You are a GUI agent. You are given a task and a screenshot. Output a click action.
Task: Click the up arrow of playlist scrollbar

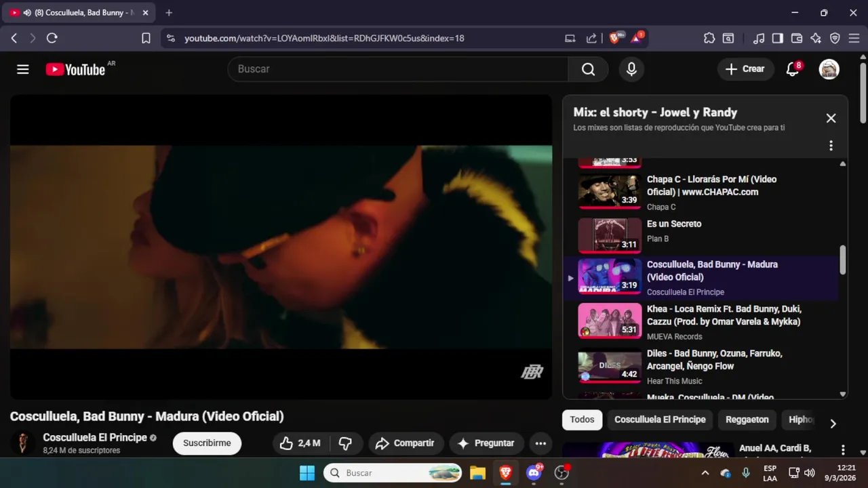(x=843, y=163)
